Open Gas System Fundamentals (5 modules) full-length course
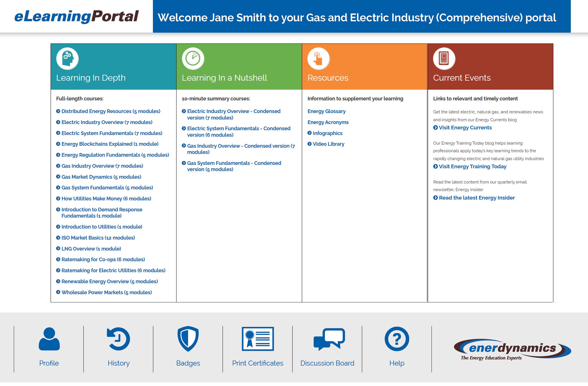This screenshot has width=588, height=386. [x=107, y=188]
